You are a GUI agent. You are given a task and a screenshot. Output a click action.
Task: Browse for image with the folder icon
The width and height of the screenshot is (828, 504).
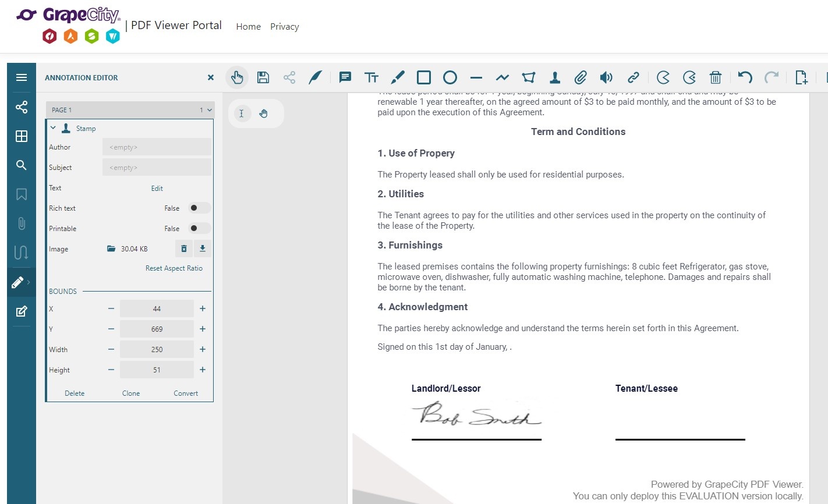pyautogui.click(x=111, y=249)
